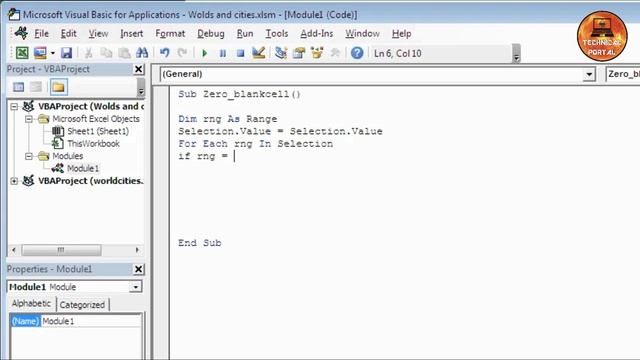This screenshot has height=360, width=640.
Task: Click the Break pause icon
Action: pos(222,53)
